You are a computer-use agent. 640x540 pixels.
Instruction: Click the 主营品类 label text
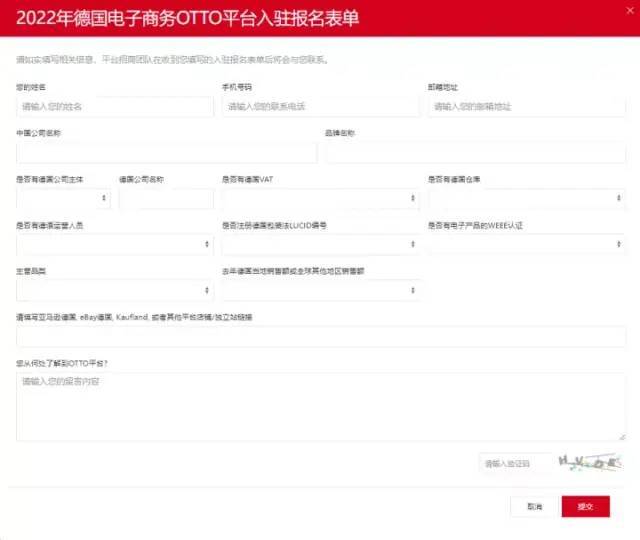pyautogui.click(x=31, y=271)
